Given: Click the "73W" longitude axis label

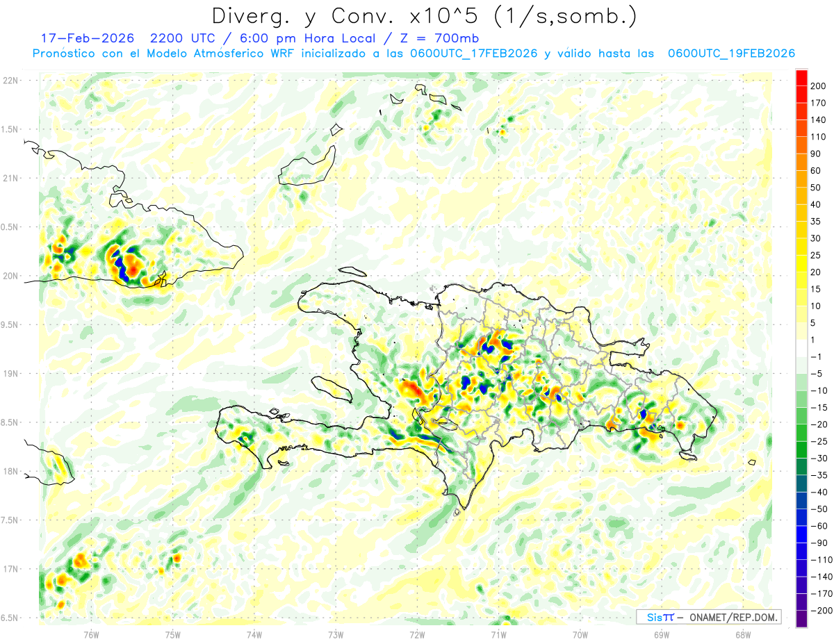Looking at the screenshot, I should click(x=336, y=635).
